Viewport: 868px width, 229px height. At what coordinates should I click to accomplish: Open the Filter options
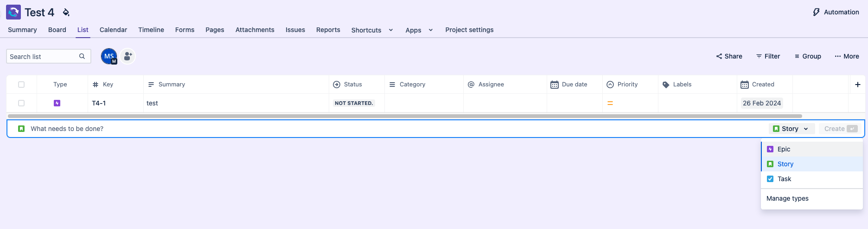(x=768, y=56)
